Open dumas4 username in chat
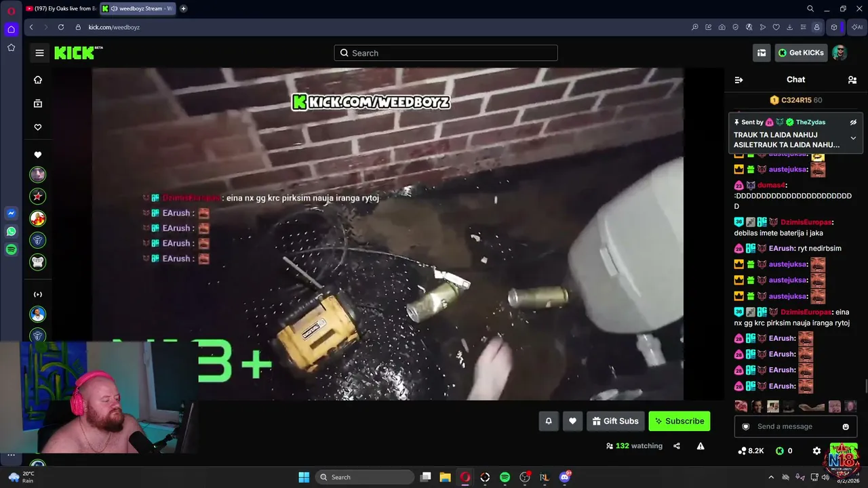This screenshot has width=868, height=488. click(x=771, y=185)
